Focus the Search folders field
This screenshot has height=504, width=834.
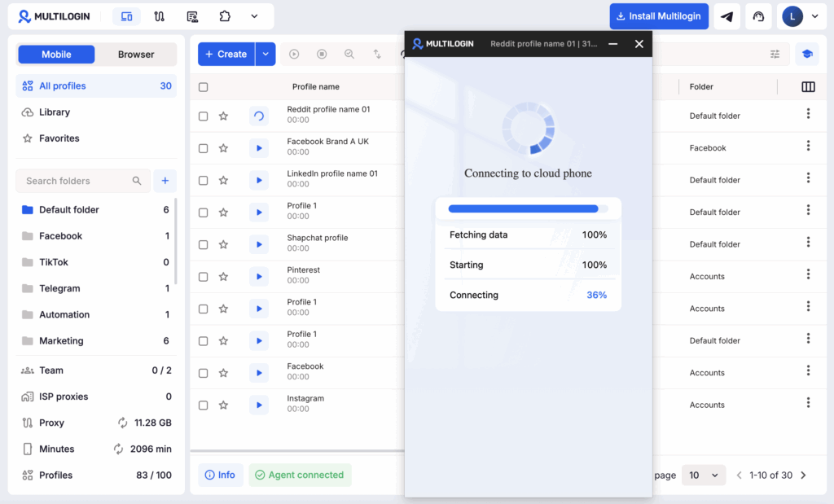pyautogui.click(x=82, y=181)
